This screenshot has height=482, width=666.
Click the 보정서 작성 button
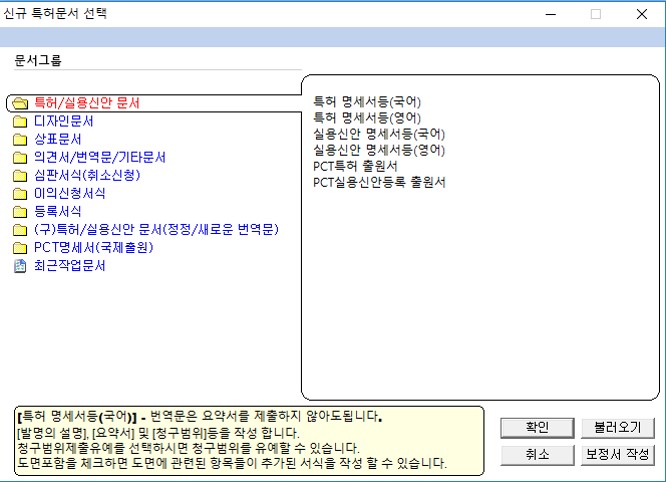coord(618,455)
